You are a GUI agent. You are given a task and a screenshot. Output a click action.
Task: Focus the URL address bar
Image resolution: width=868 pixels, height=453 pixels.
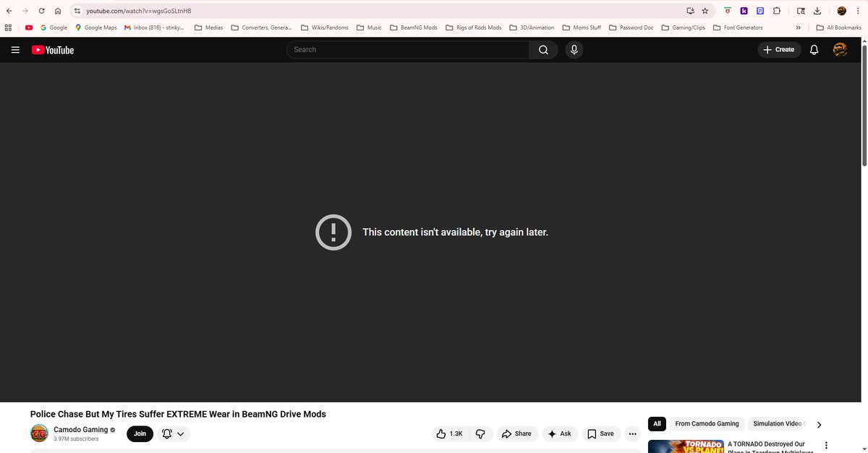[383, 11]
